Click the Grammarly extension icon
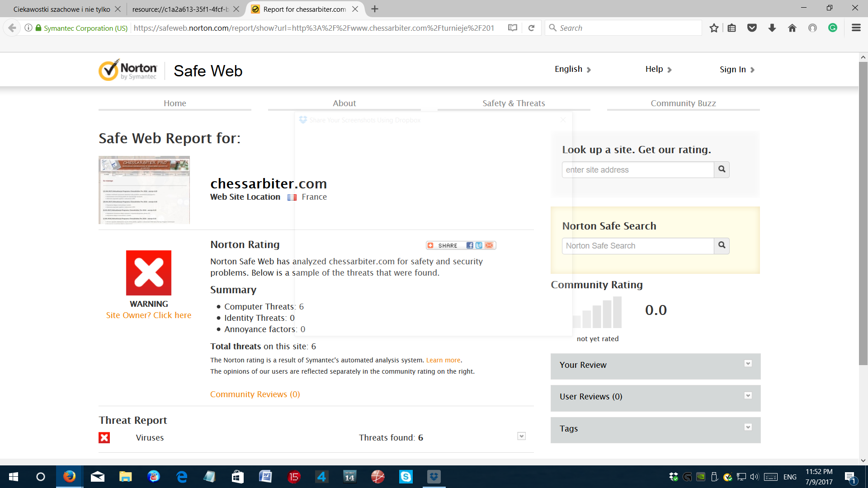The height and width of the screenshot is (488, 868). coord(833,28)
